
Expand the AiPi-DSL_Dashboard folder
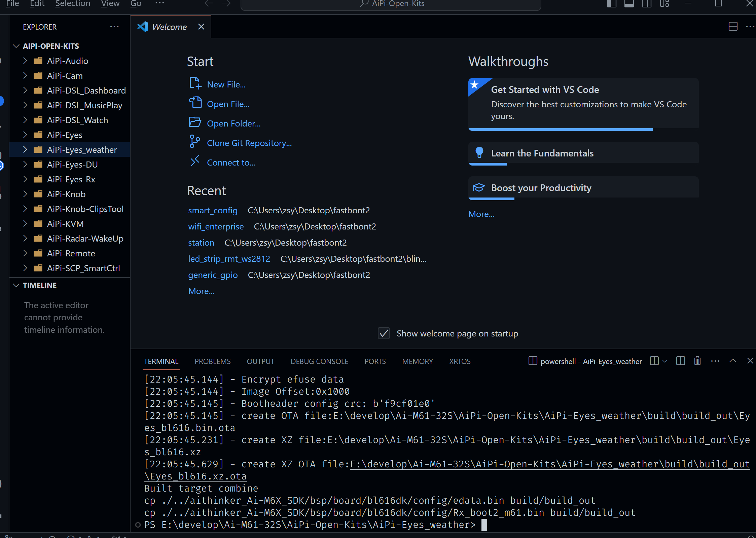pos(25,90)
